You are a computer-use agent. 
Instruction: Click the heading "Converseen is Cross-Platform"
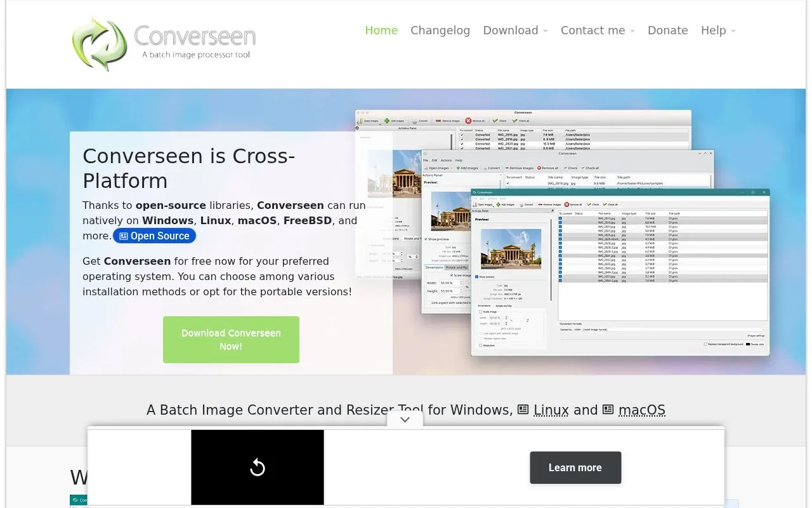pos(189,168)
